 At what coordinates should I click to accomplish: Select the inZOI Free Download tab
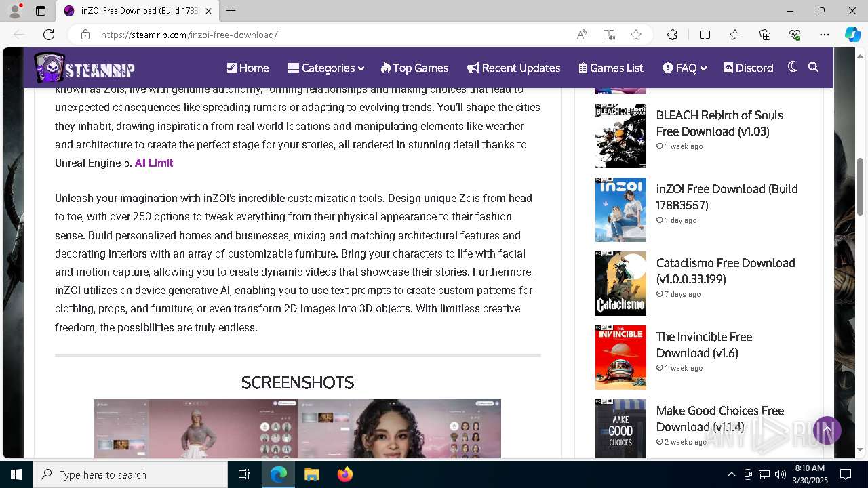pyautogui.click(x=138, y=11)
